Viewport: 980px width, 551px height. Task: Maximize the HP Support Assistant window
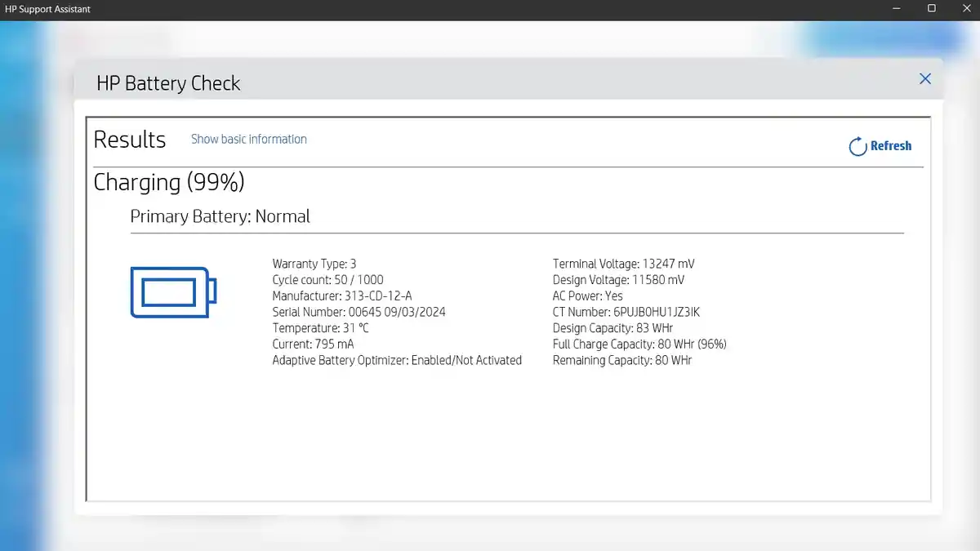pos(932,9)
